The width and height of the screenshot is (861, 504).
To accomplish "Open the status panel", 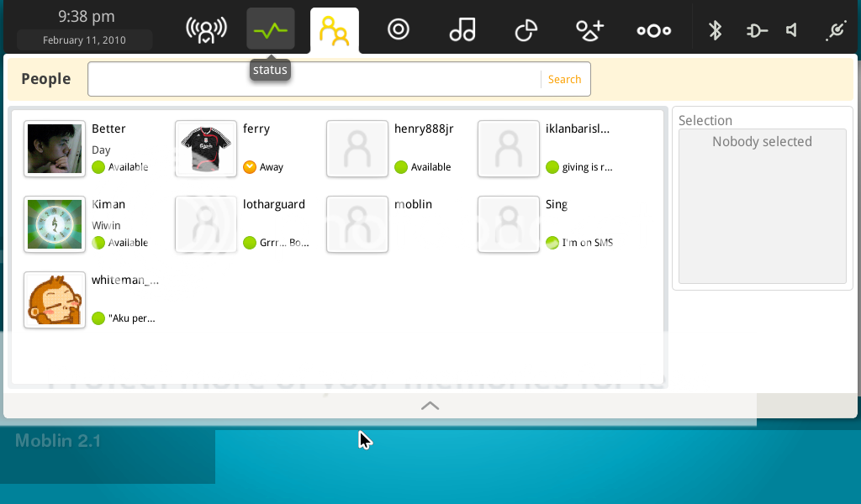I will coord(271,30).
